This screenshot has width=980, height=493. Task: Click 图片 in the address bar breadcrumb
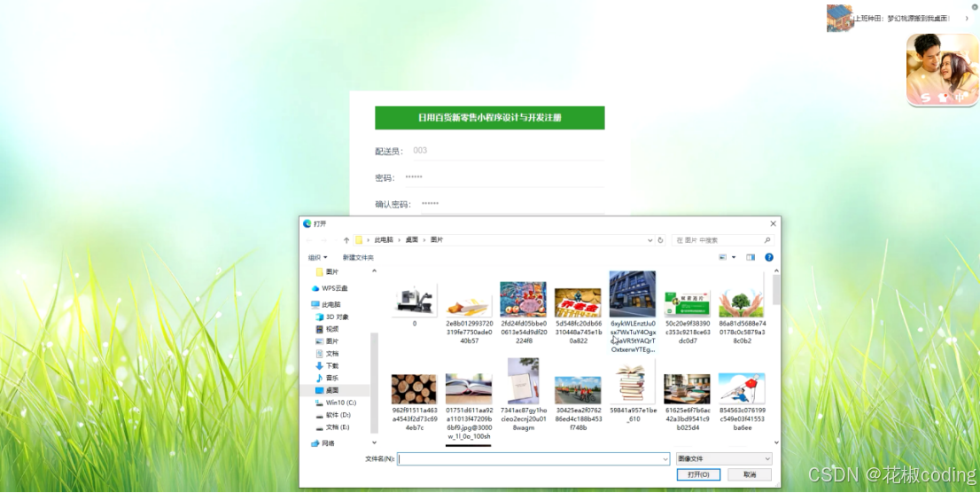[x=437, y=240]
